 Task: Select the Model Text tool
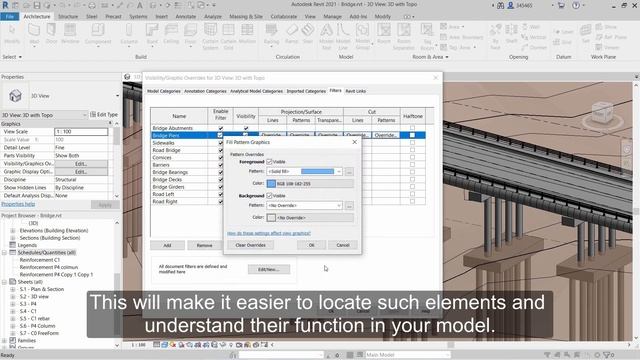326,36
